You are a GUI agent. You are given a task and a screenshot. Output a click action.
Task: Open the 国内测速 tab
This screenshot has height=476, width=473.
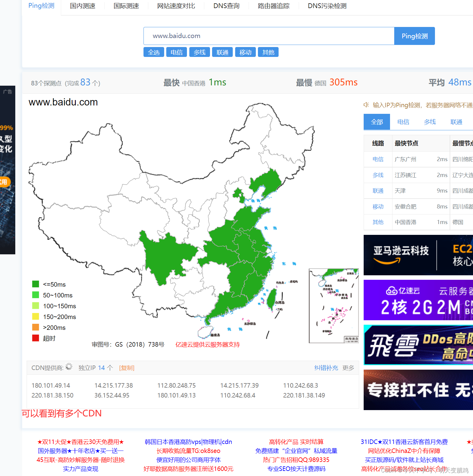point(83,6)
